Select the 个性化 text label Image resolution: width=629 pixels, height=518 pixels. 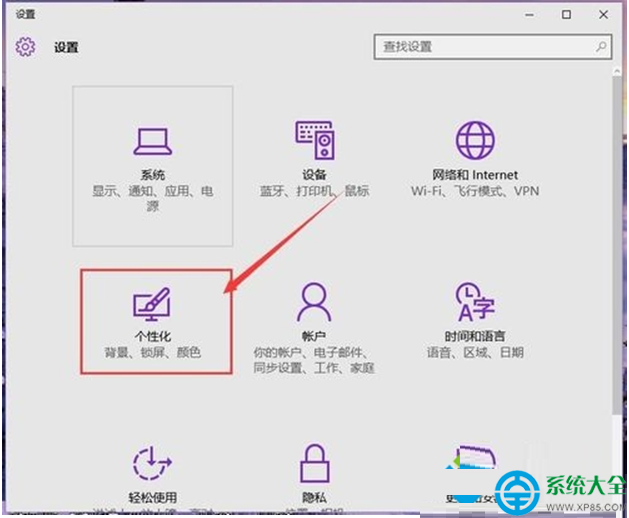pos(153,337)
